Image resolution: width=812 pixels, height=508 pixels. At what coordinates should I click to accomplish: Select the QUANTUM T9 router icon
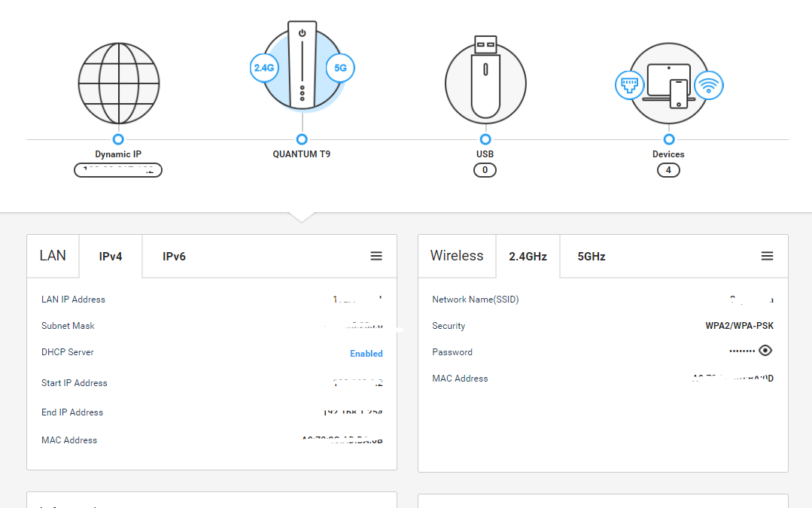(x=302, y=65)
